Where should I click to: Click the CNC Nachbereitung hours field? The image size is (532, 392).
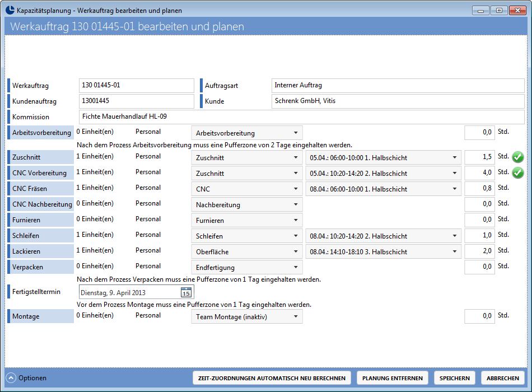[x=479, y=204]
